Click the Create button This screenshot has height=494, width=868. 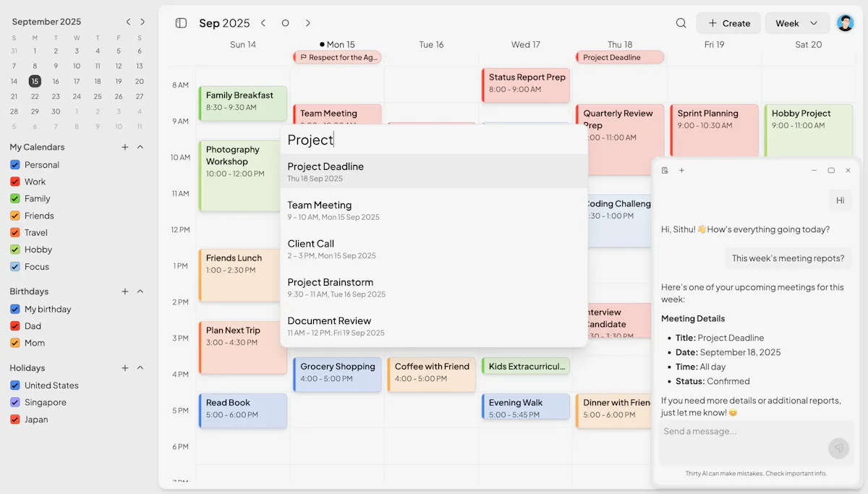[x=728, y=23]
